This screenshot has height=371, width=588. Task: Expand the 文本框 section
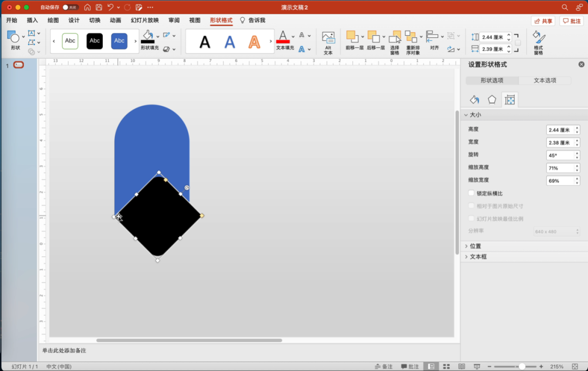coord(466,257)
